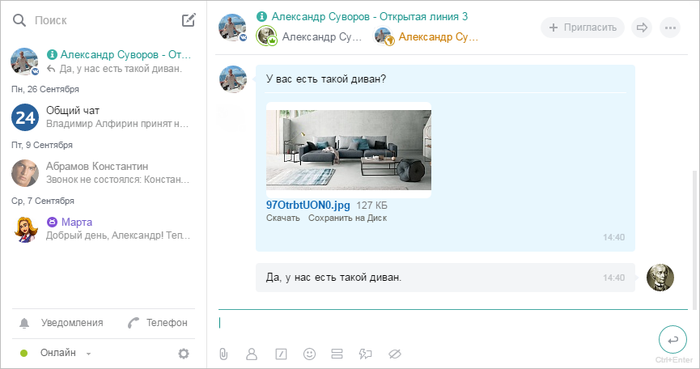Click Сохранить на Диск link
This screenshot has height=369, width=700.
(347, 218)
